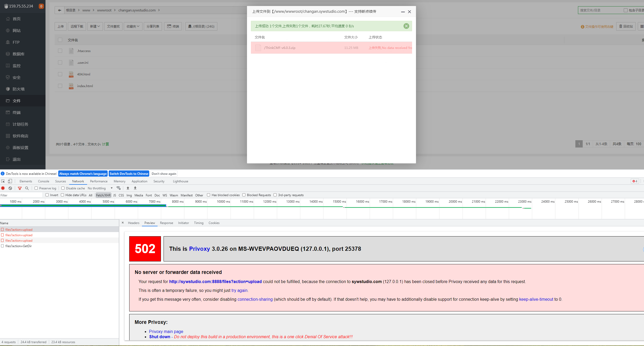Open the network search magnifier icon
The image size is (644, 346).
27,188
